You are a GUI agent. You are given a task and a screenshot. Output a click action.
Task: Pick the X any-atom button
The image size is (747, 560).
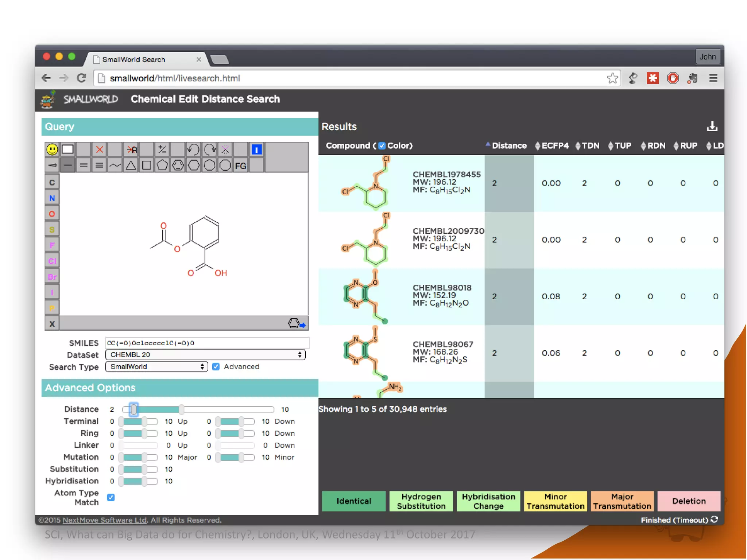point(52,324)
